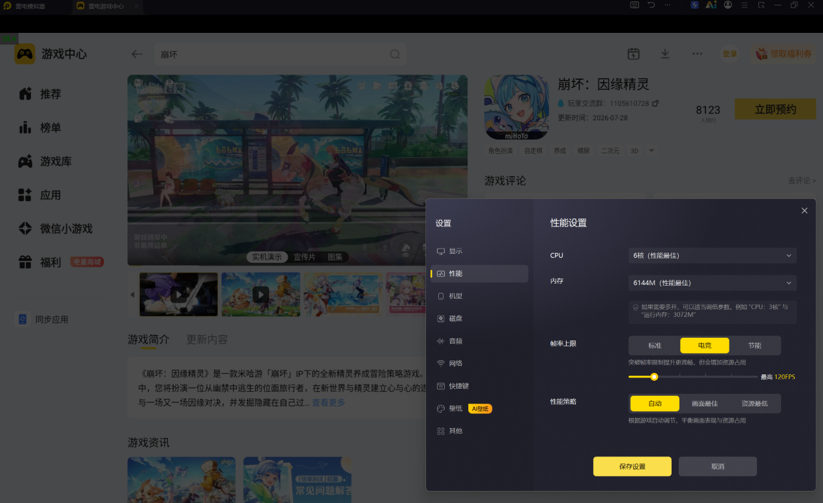Switch to the 游戏简介 tab
Screen dimensions: 823x503
pos(149,340)
